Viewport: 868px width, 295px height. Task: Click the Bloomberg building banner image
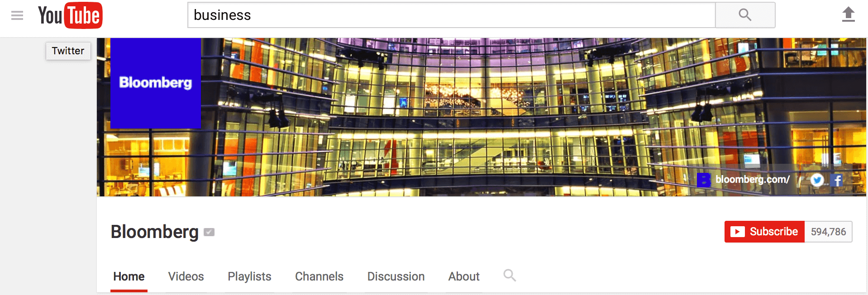coord(482,117)
